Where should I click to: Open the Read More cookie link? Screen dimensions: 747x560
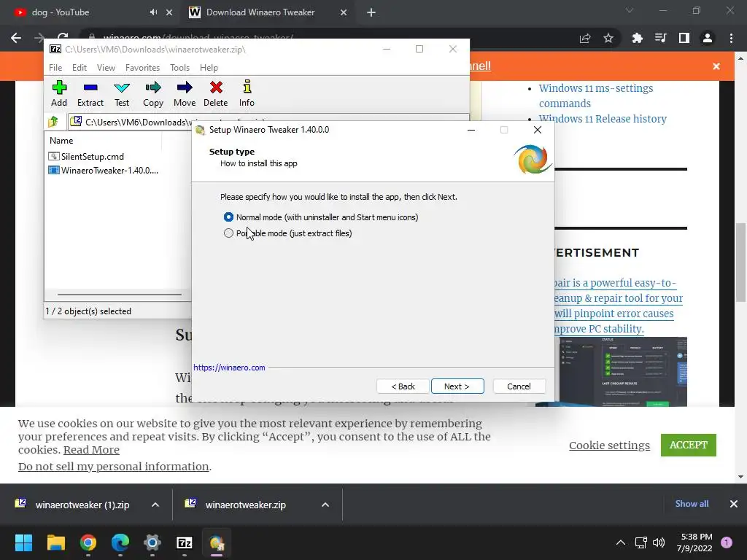tap(91, 450)
